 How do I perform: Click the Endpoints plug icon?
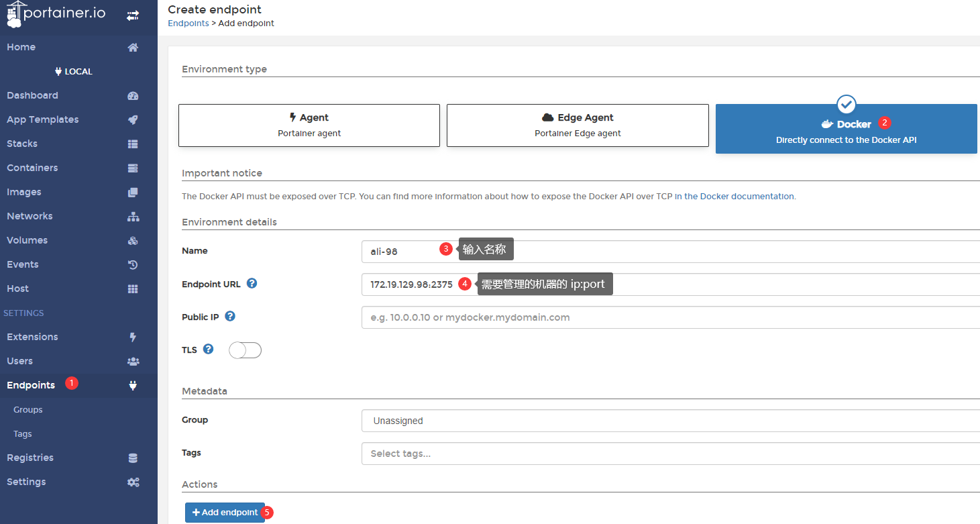(133, 385)
